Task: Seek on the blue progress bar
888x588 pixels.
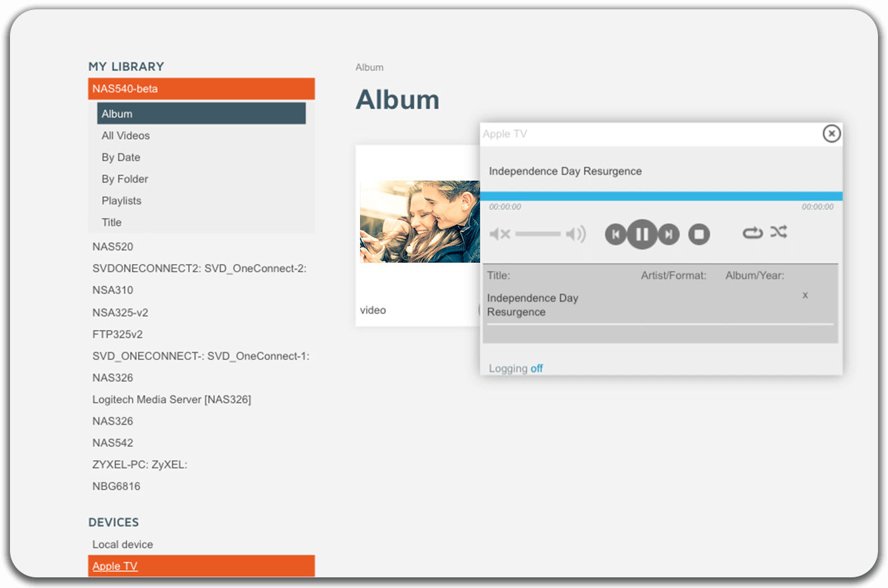Action: click(661, 196)
